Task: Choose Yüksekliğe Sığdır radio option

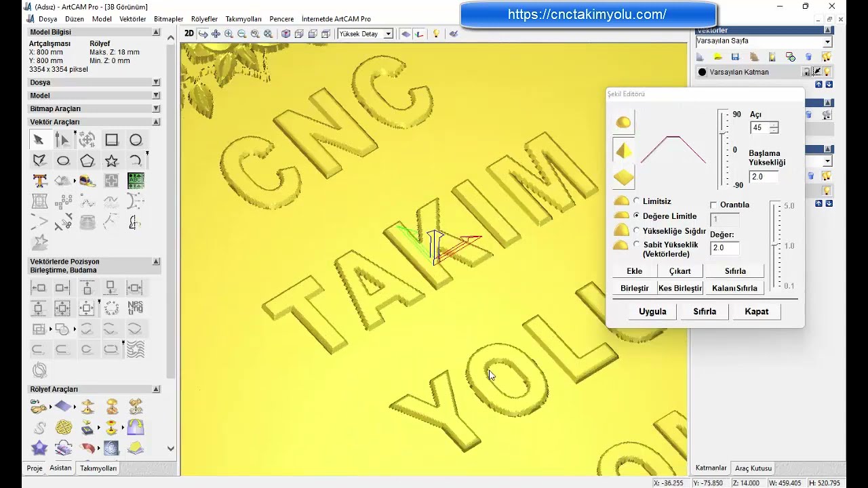Action: (x=636, y=230)
